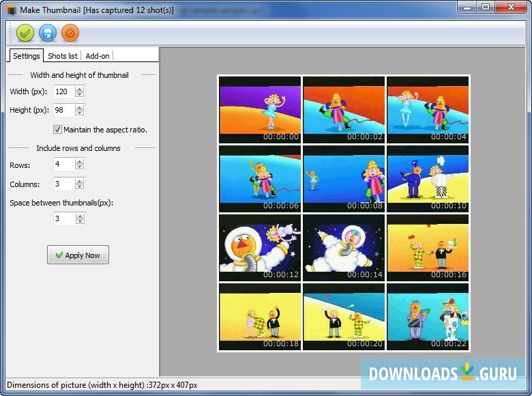
Task: Click the Space between thumbnails input field
Action: pos(64,218)
